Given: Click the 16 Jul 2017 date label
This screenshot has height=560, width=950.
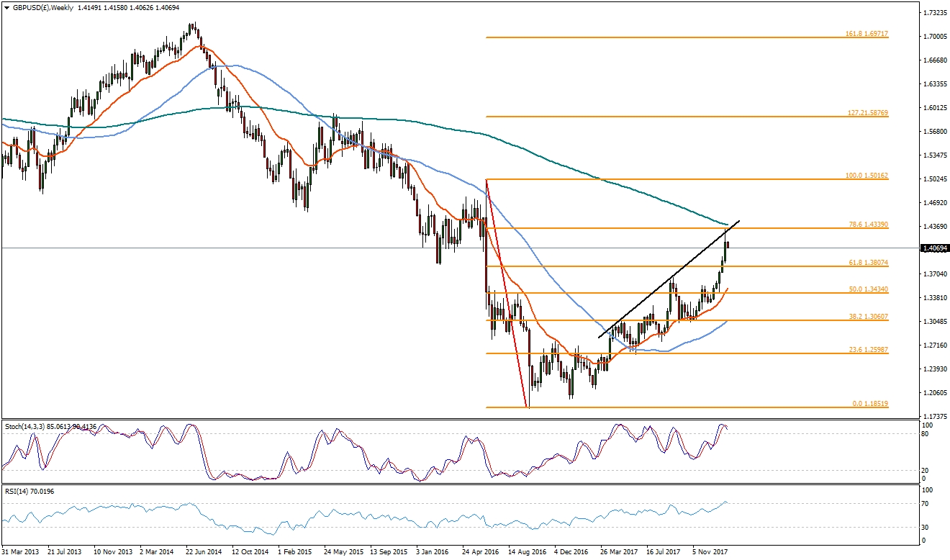Looking at the screenshot, I should click(664, 553).
